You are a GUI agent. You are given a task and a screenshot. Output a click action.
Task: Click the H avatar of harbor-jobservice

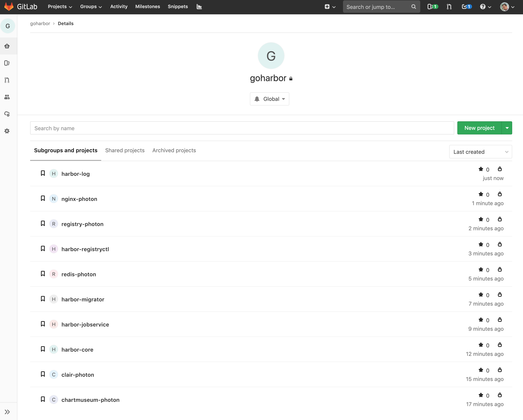click(54, 324)
